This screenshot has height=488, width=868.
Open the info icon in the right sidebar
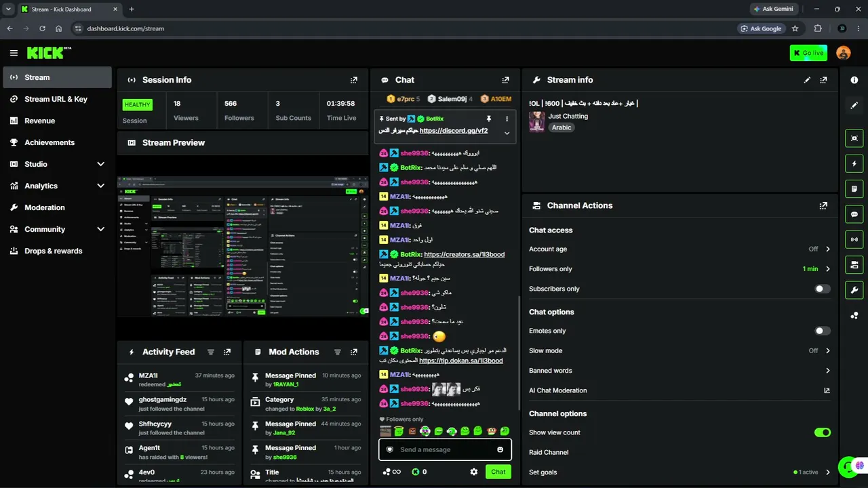(x=854, y=80)
